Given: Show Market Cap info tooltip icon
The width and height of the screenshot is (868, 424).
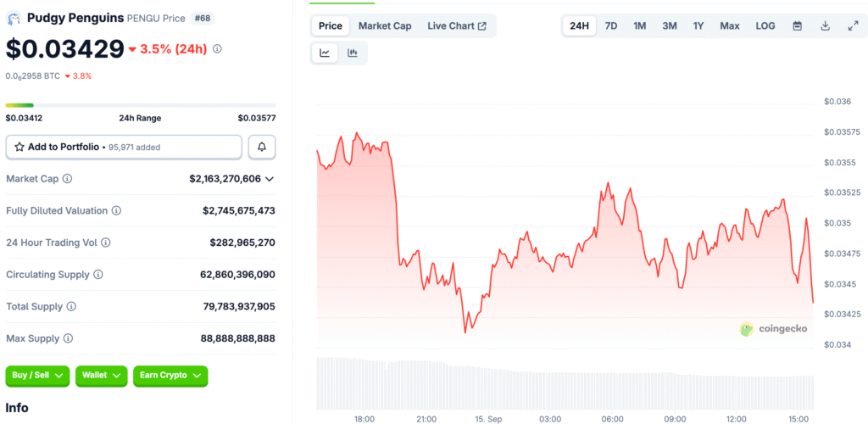Looking at the screenshot, I should 68,179.
